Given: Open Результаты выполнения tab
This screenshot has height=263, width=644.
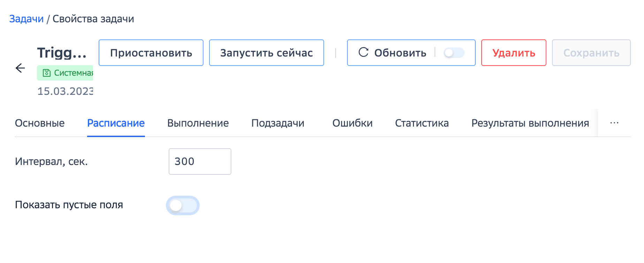Looking at the screenshot, I should (x=530, y=123).
